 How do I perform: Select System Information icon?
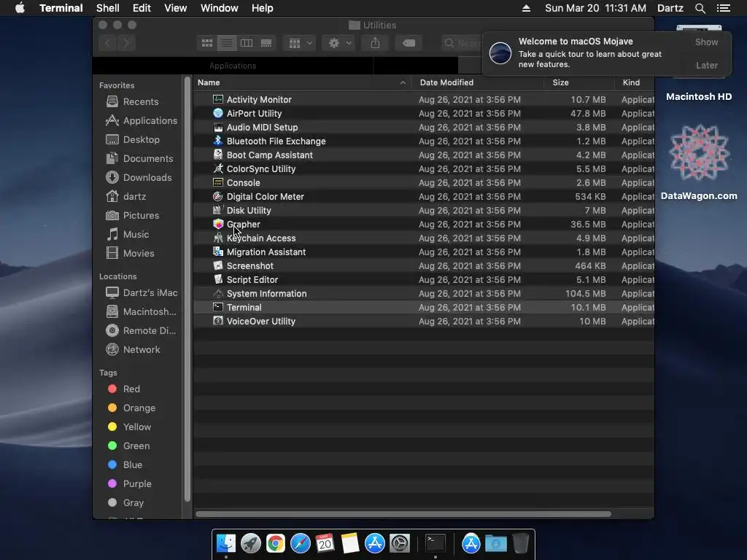tap(217, 293)
